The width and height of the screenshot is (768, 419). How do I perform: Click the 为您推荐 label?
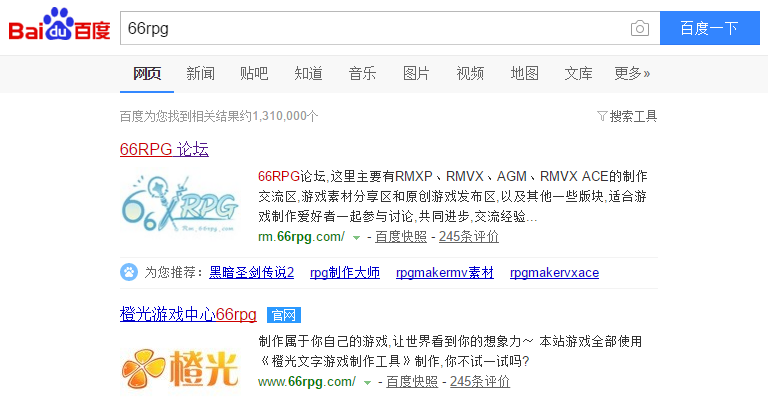point(173,272)
